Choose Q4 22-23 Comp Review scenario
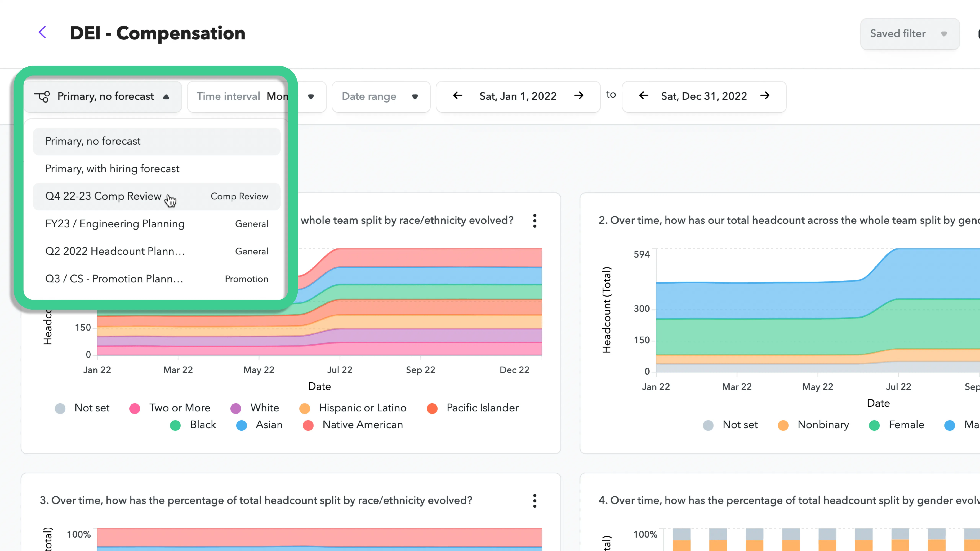This screenshot has height=551, width=980. [x=157, y=197]
